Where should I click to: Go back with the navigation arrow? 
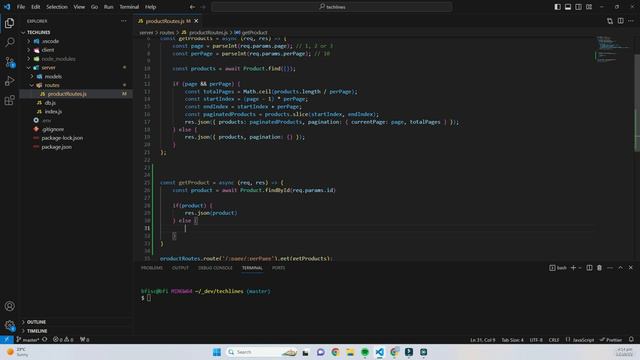192,7
